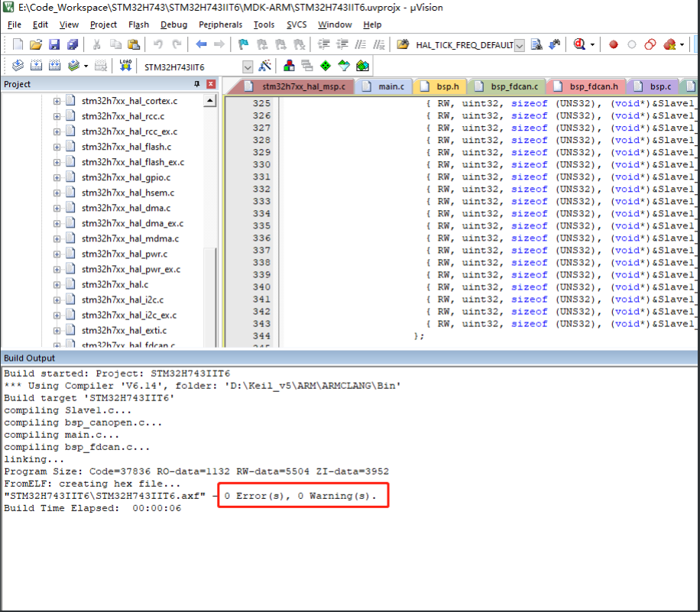
Task: Switch to the bsp_fdcan.c tab
Action: [x=507, y=86]
